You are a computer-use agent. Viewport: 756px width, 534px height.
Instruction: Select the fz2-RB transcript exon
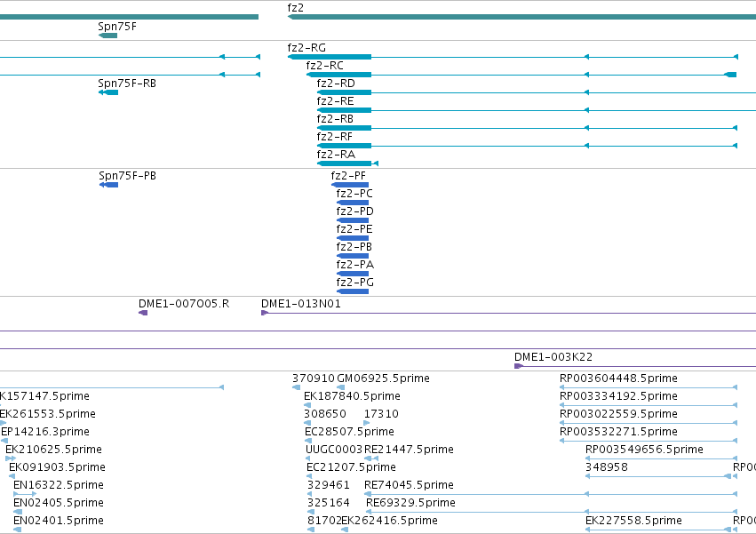click(345, 128)
